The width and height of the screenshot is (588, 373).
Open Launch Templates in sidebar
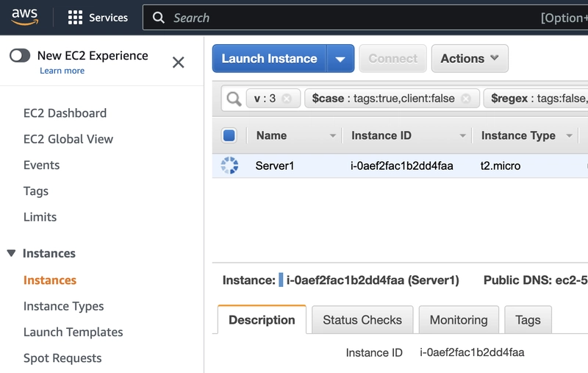[x=73, y=332]
